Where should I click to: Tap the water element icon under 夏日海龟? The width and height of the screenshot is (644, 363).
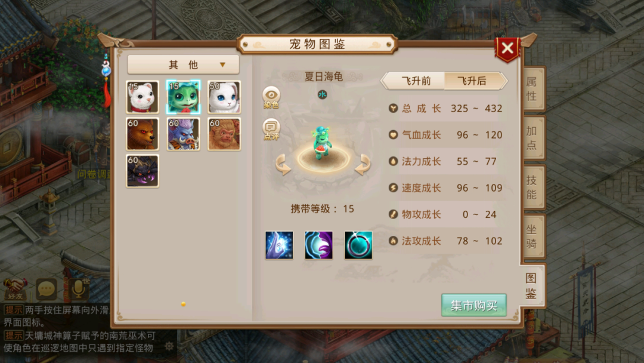323,94
